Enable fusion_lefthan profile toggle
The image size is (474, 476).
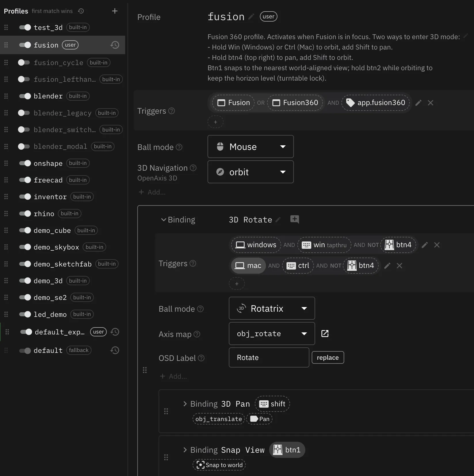click(24, 79)
